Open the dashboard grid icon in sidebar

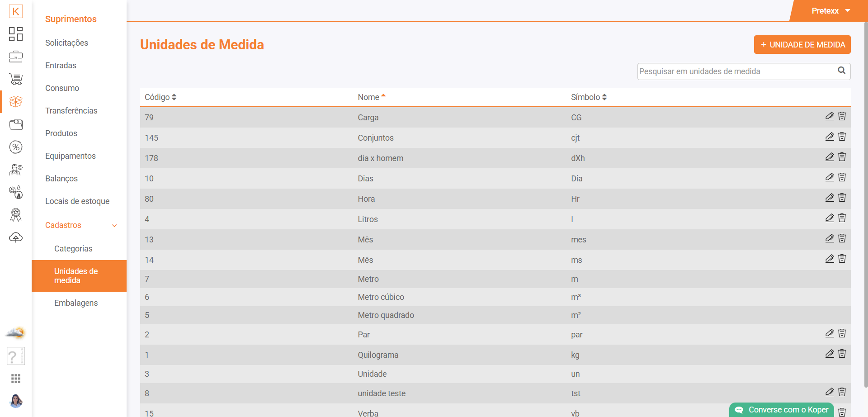click(16, 34)
